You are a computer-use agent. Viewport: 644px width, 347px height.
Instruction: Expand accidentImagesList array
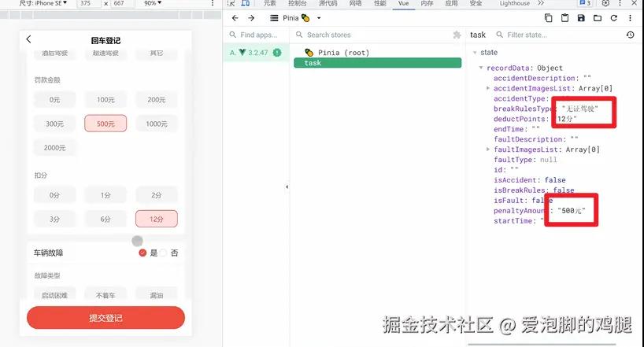(488, 88)
